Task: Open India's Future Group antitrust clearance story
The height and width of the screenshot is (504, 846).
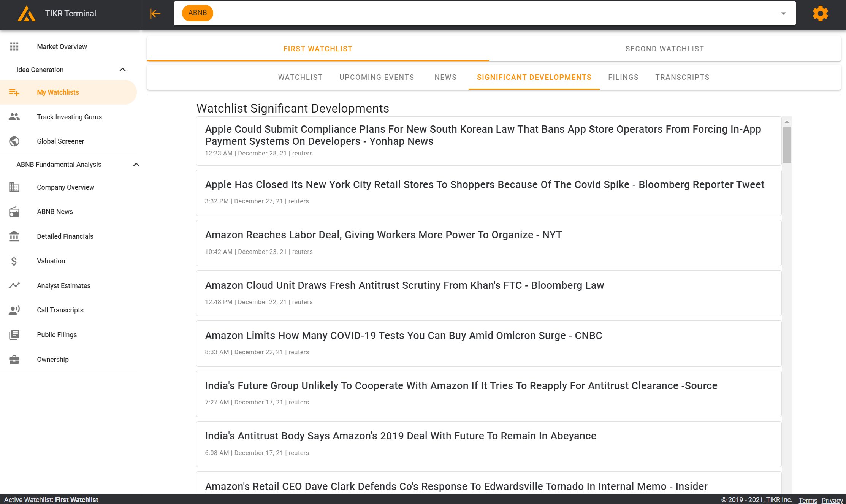Action: [x=489, y=394]
